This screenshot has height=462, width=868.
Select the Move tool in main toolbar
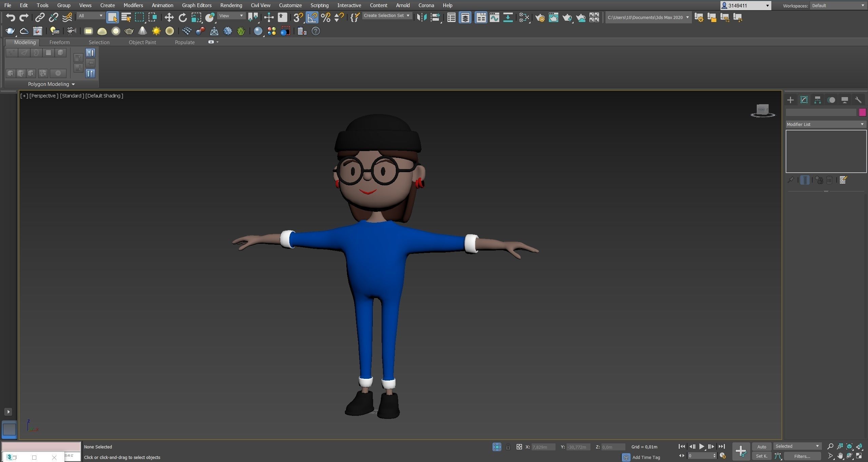169,17
